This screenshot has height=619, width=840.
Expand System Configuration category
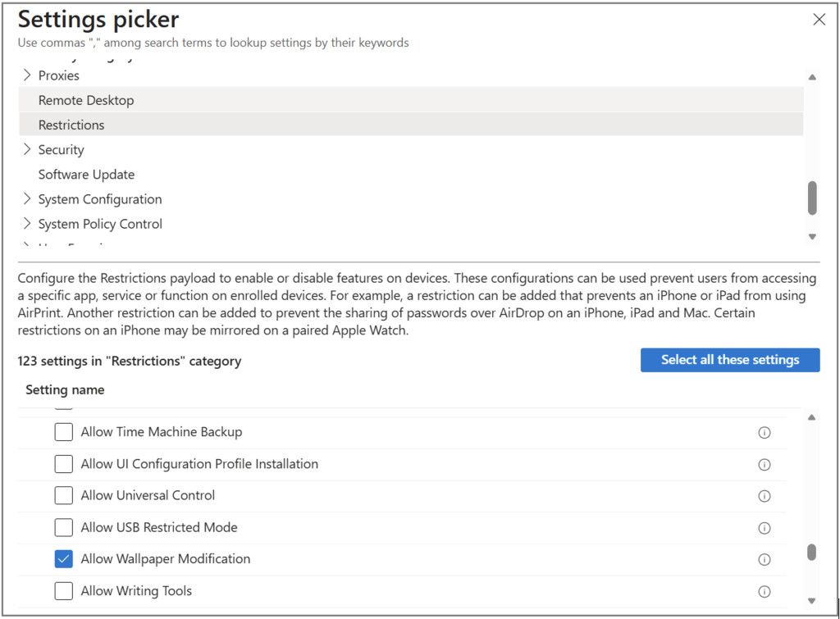click(x=27, y=199)
